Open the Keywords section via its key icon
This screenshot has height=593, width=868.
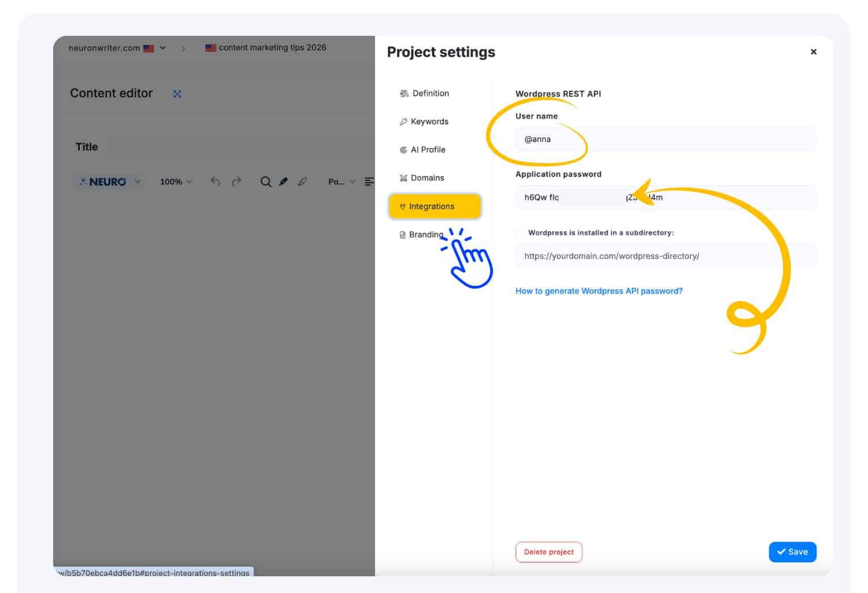(403, 121)
